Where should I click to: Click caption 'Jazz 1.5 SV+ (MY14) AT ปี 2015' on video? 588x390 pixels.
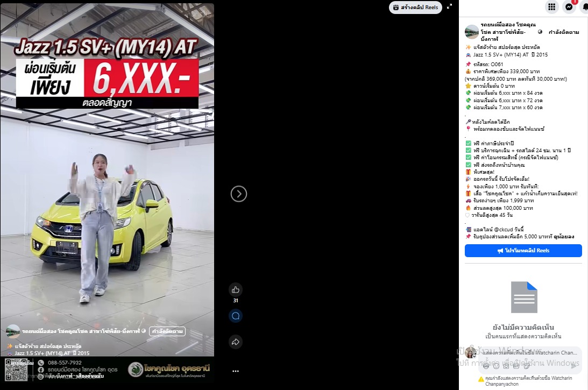coord(52,353)
